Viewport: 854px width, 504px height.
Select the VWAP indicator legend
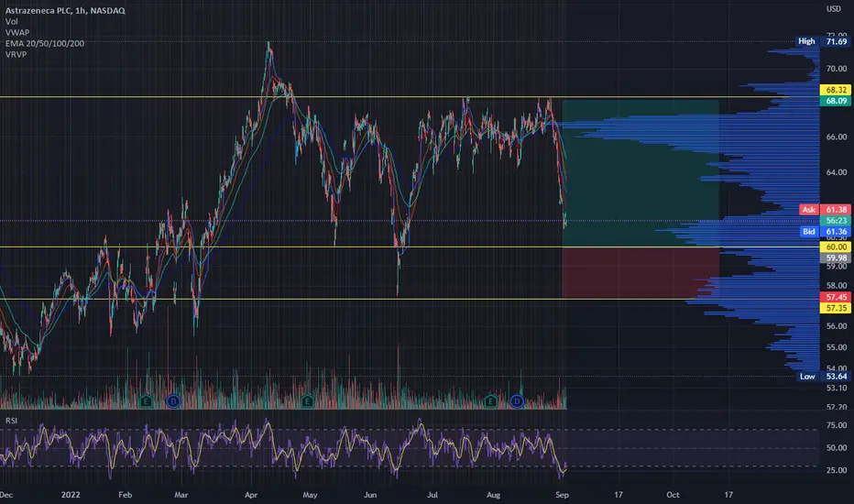click(x=17, y=32)
